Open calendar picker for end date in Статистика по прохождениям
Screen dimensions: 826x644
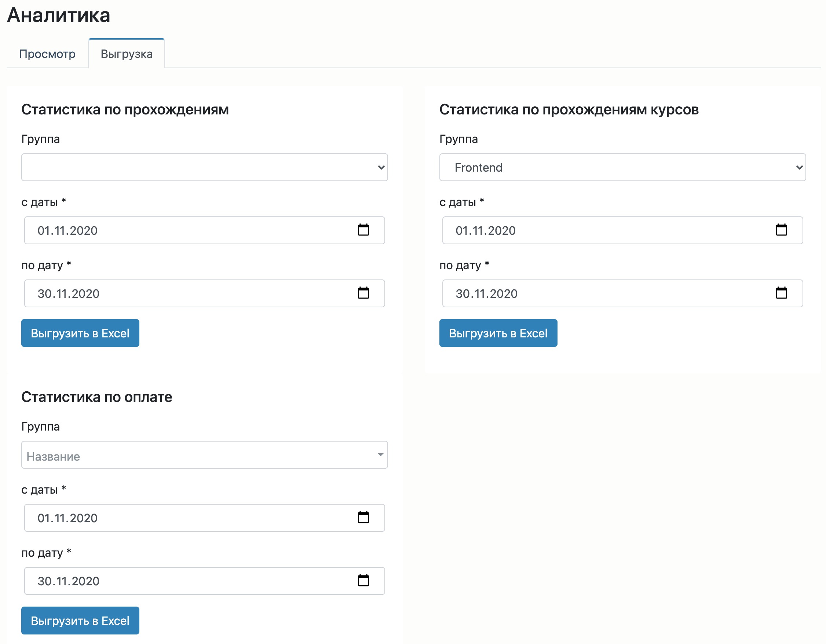tap(363, 293)
